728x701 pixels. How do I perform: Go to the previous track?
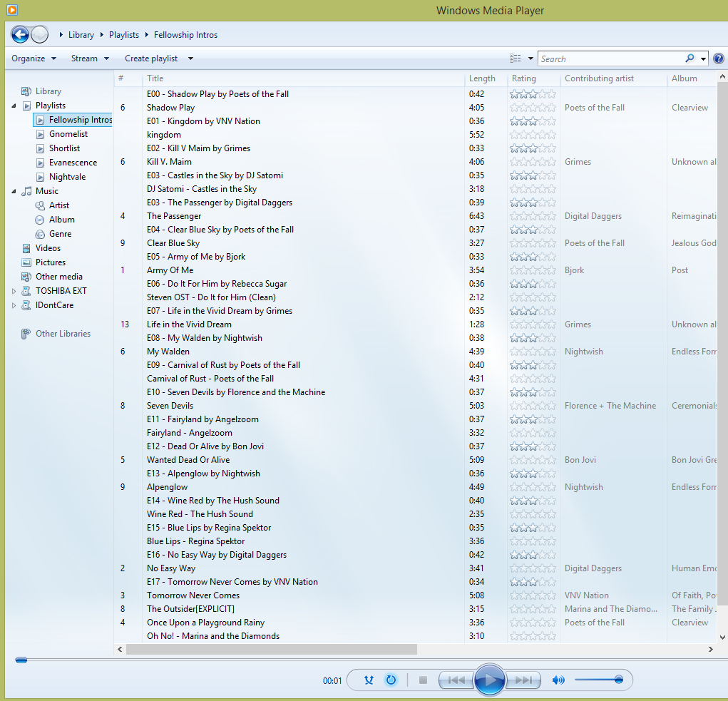point(456,680)
